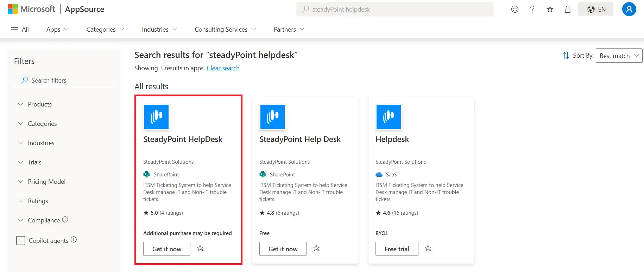The width and height of the screenshot is (644, 272).
Task: Click the SteadyPoint Help Desk app logo
Action: pos(272,117)
